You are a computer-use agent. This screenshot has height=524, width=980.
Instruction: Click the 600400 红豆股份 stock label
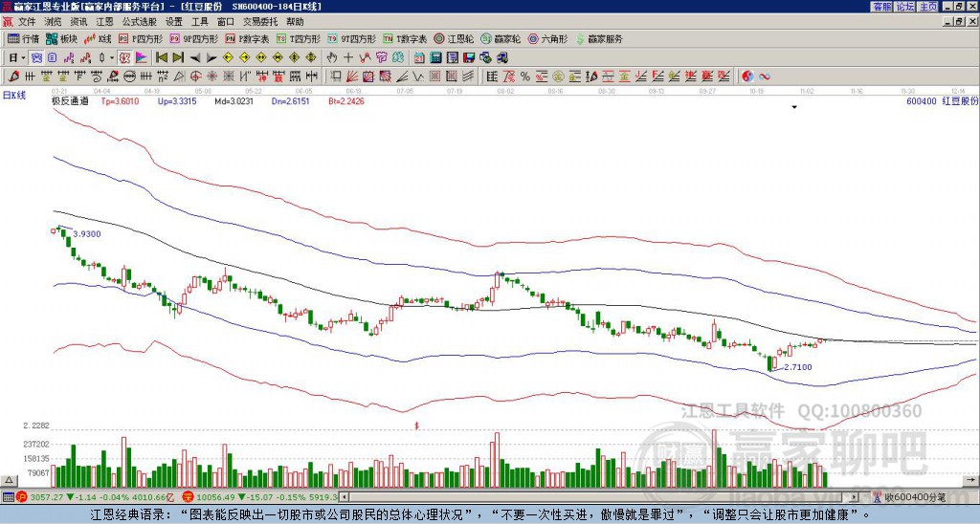point(943,101)
